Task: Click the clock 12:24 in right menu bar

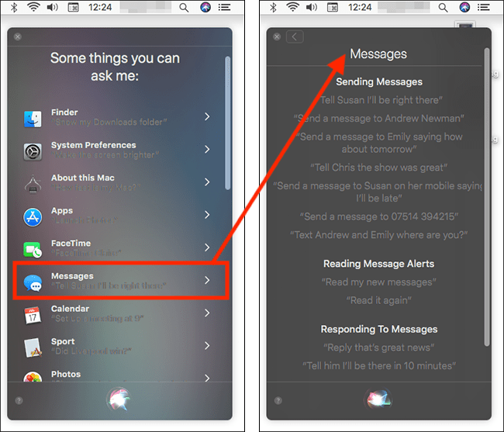Action: [x=360, y=7]
